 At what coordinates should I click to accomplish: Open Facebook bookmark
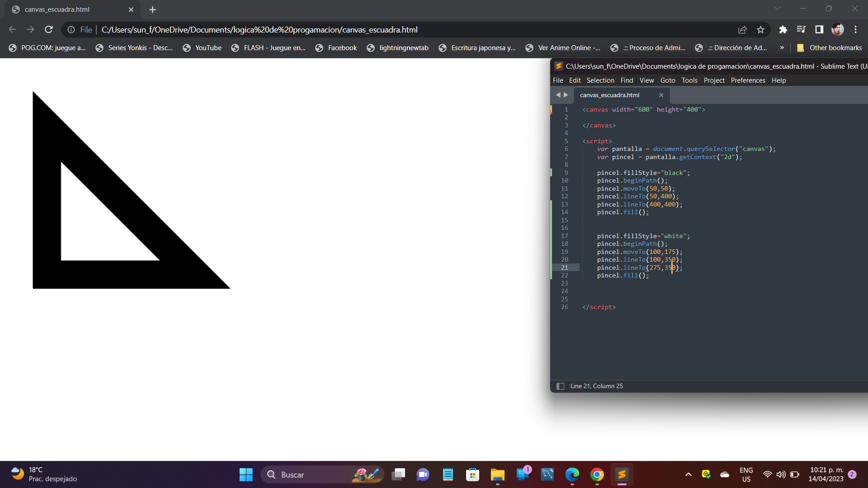[336, 48]
